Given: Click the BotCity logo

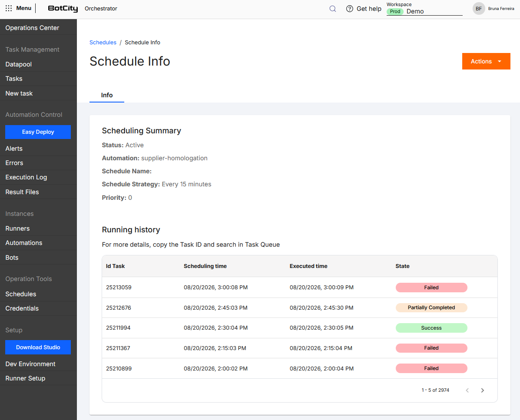Looking at the screenshot, I should [x=63, y=9].
